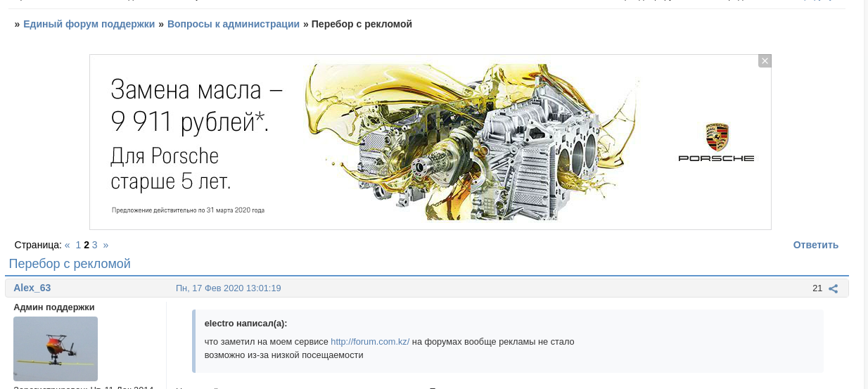The image size is (868, 389).
Task: Select current page 2 in pagination
Action: tap(87, 245)
